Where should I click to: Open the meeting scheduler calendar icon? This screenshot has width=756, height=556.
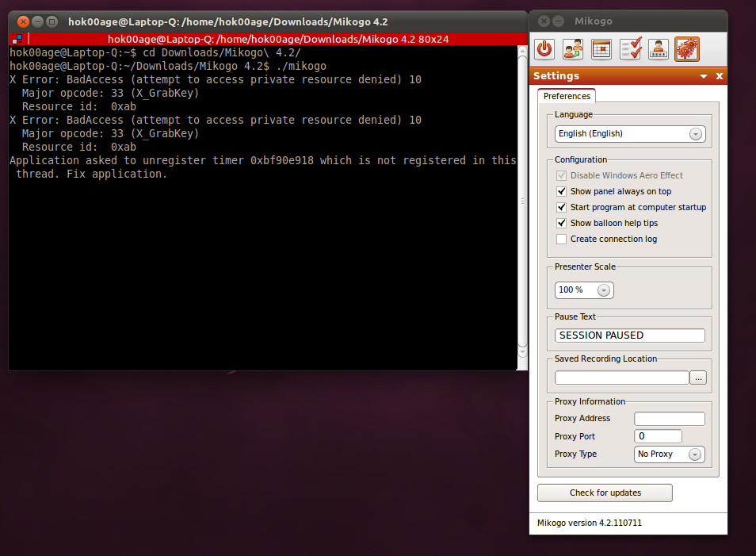click(x=601, y=48)
